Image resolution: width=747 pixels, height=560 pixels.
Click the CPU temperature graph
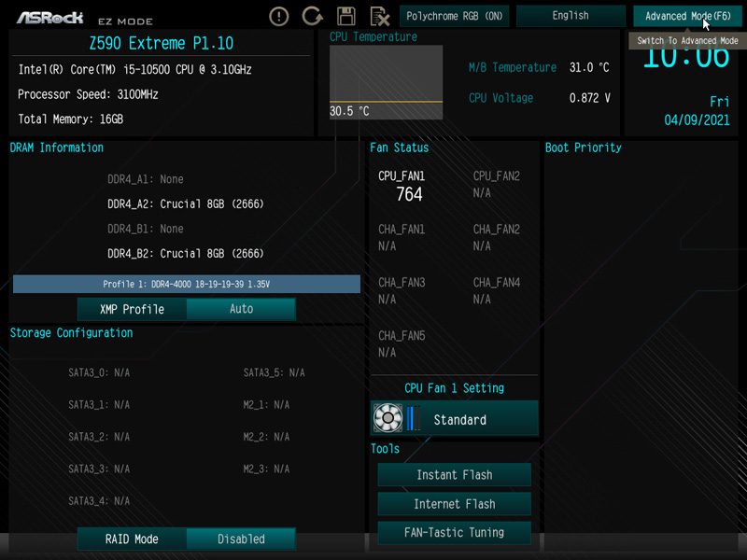click(x=386, y=82)
